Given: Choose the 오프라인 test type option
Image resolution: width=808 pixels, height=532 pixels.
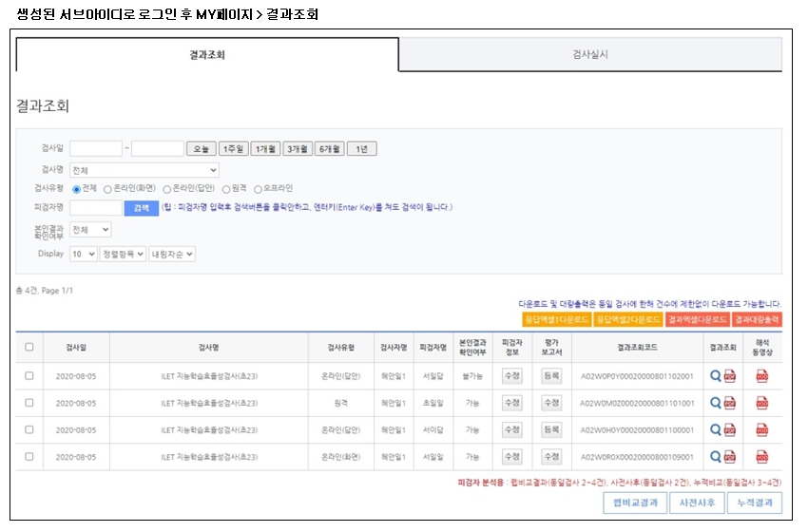Looking at the screenshot, I should pyautogui.click(x=258, y=189).
